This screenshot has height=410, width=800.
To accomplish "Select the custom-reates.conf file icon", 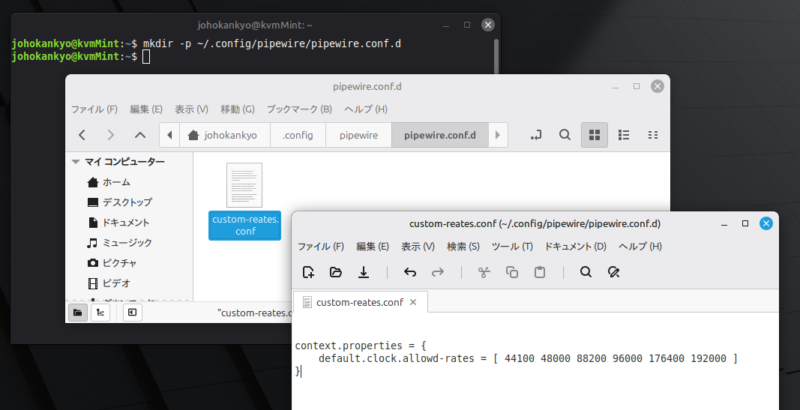I will [244, 200].
